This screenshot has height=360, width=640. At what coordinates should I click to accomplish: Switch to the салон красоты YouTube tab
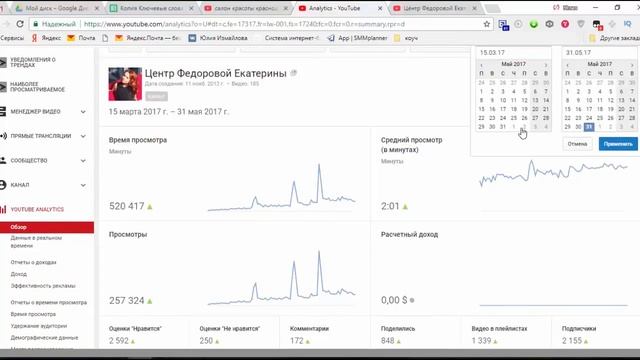pos(246,8)
